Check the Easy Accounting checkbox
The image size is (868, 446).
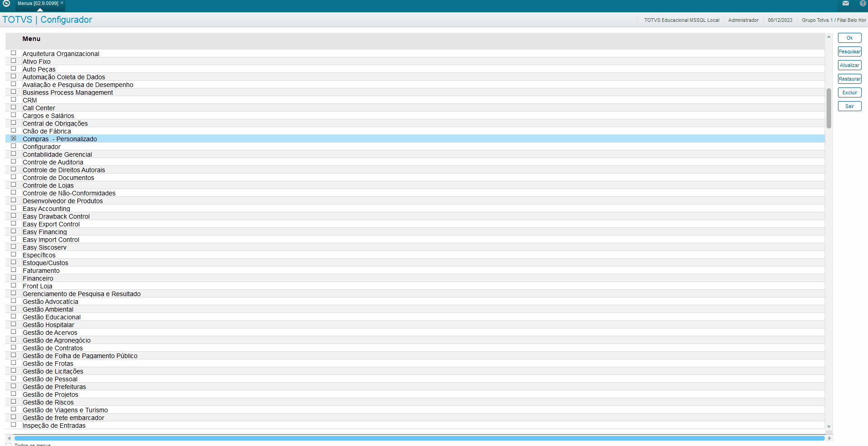(x=14, y=208)
